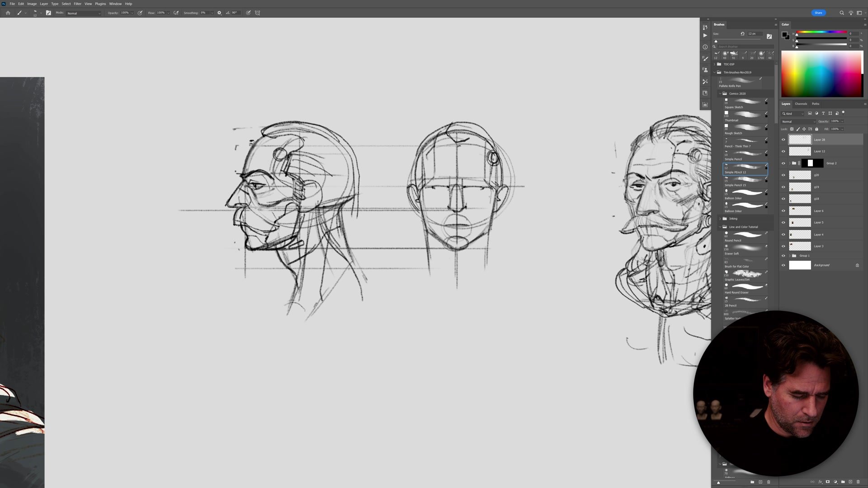Viewport: 868px width, 488px height.
Task: Open the Flow dropdown arrow in options bar
Action: [168, 13]
